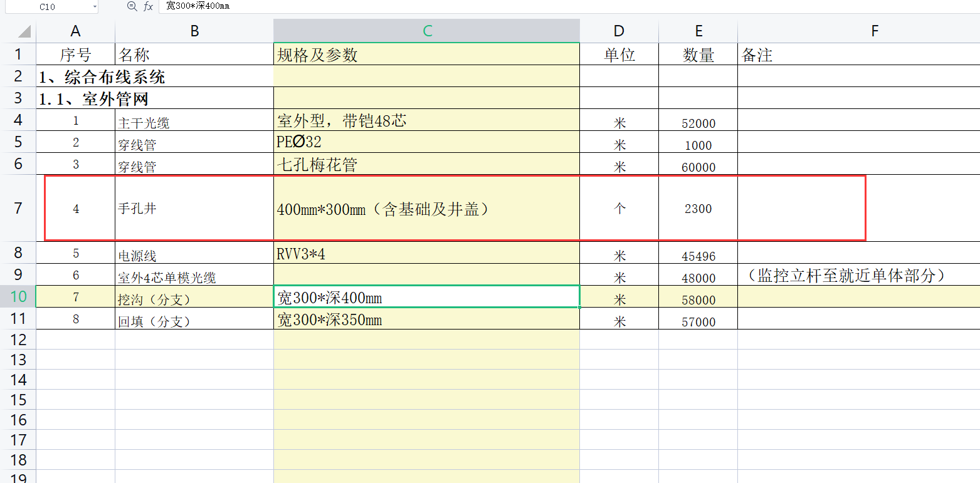Screen dimensions: 980x483
Task: Select column A header
Action: (x=76, y=31)
